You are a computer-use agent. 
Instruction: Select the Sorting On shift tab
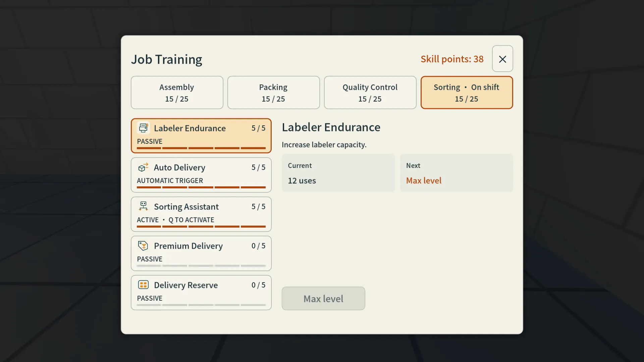(x=467, y=93)
